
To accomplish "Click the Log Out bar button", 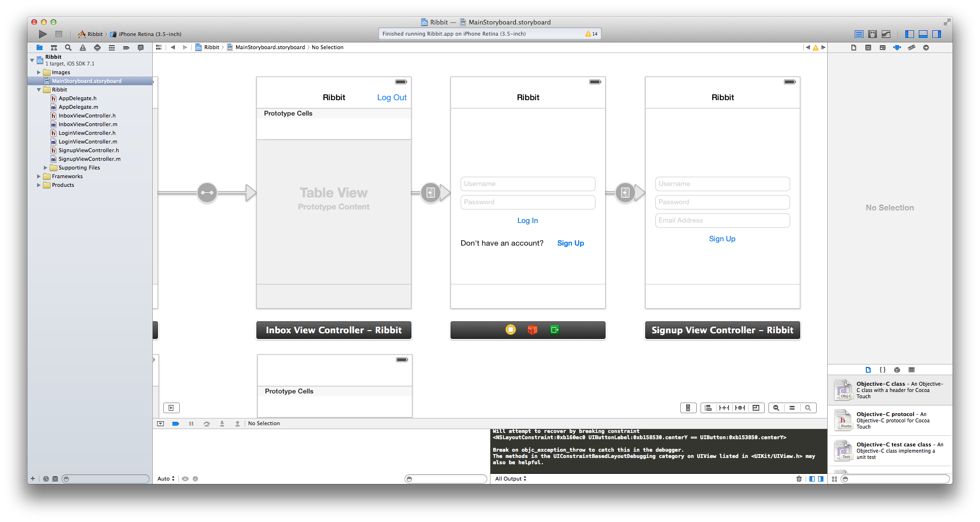I will [x=392, y=97].
